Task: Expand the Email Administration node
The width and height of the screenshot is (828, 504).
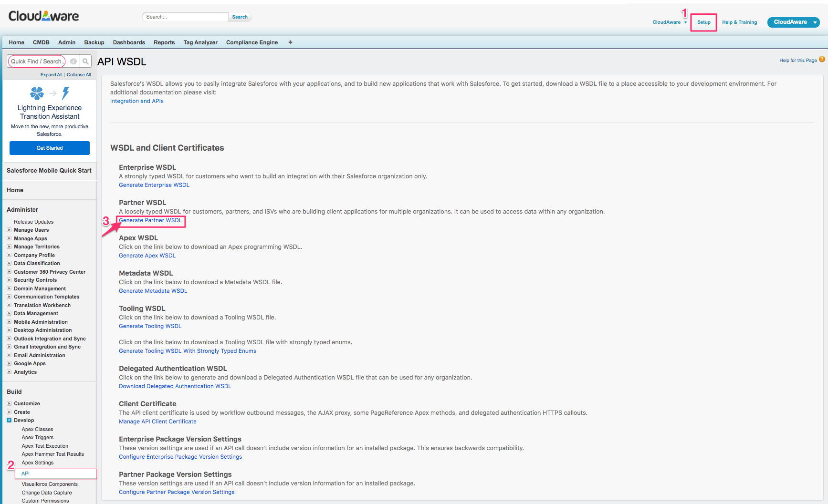Action: point(9,355)
